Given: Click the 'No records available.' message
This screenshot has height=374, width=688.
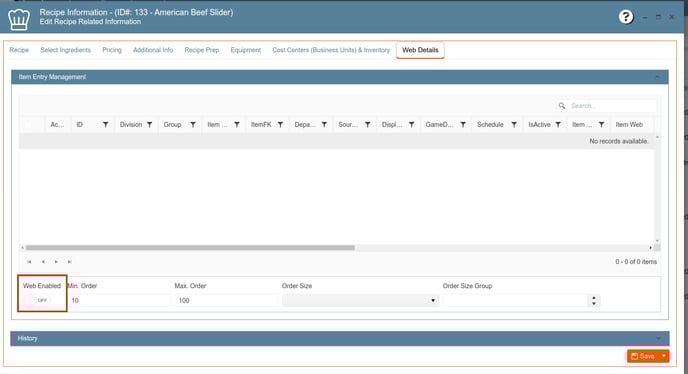Looking at the screenshot, I should [619, 141].
